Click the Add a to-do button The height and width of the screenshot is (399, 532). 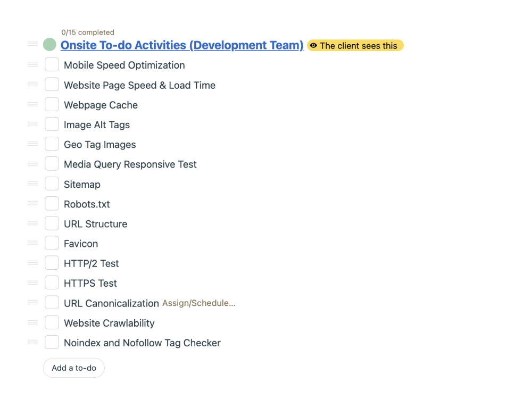click(x=74, y=368)
